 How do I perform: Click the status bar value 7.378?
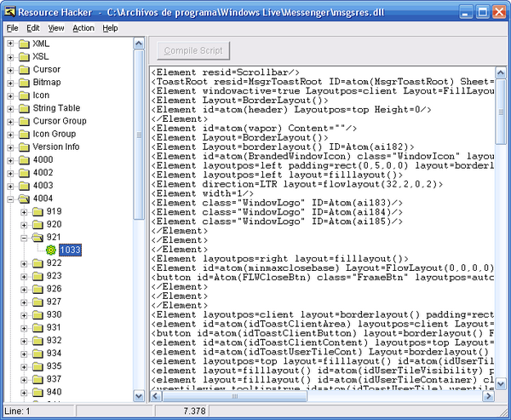[x=194, y=411]
